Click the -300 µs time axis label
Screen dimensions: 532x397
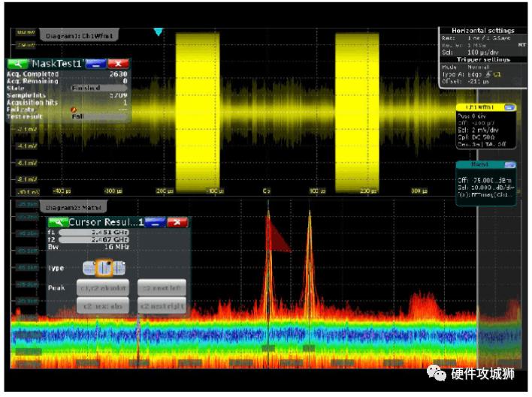click(x=113, y=191)
